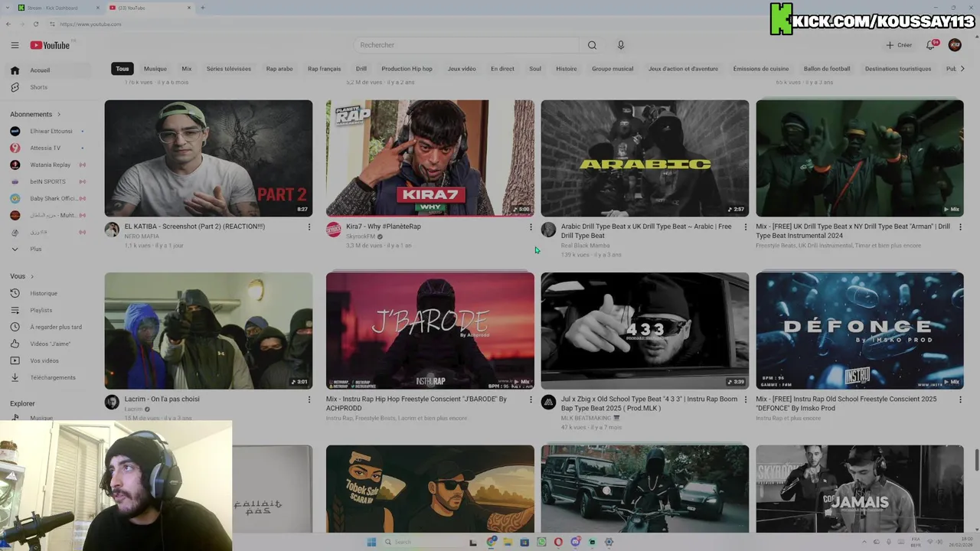Open Attessia TV subscription
The height and width of the screenshot is (551, 980).
(x=49, y=148)
